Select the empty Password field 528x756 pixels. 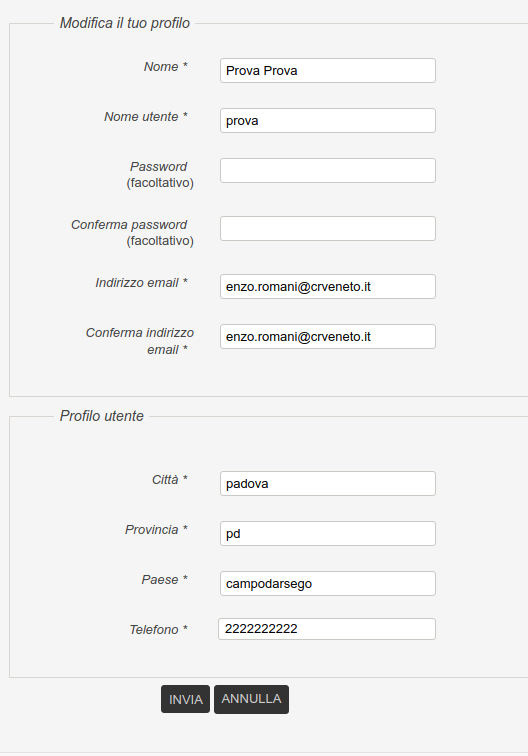point(328,170)
